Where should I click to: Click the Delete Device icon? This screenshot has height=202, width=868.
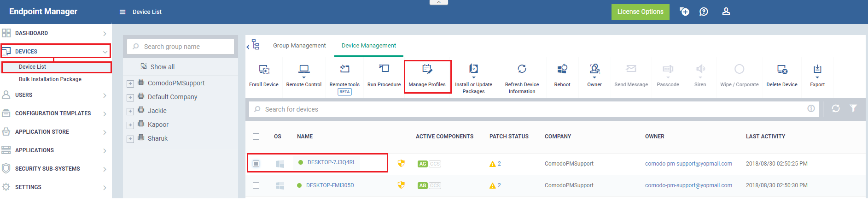tap(782, 69)
